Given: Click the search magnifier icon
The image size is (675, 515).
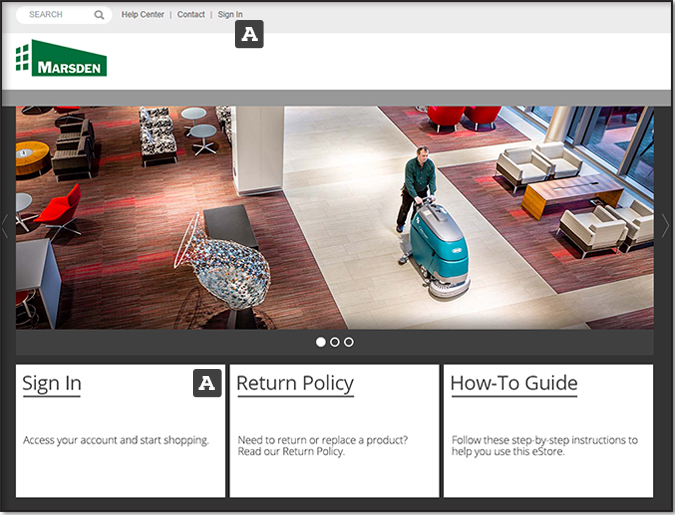Looking at the screenshot, I should (x=99, y=15).
